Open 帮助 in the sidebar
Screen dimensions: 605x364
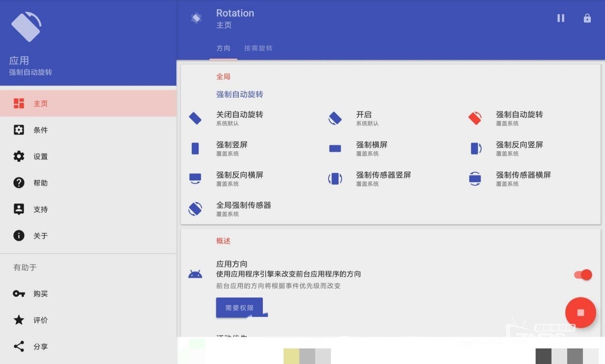coord(88,183)
